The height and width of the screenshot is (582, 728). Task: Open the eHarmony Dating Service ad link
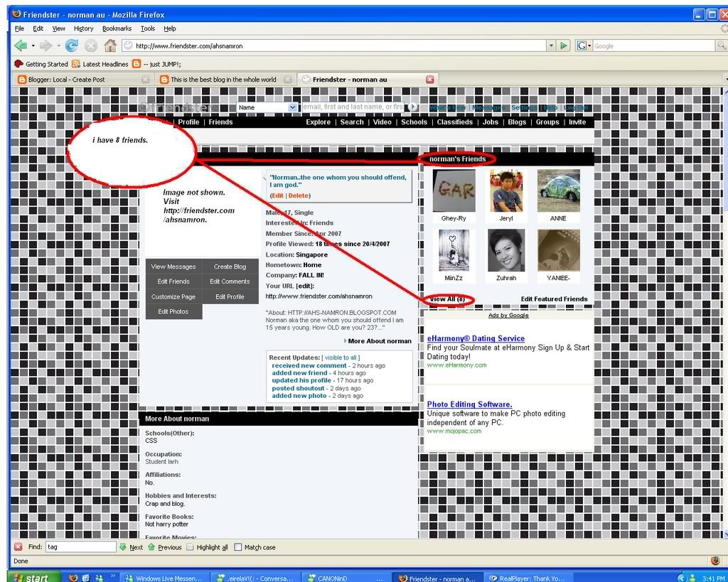pos(476,338)
